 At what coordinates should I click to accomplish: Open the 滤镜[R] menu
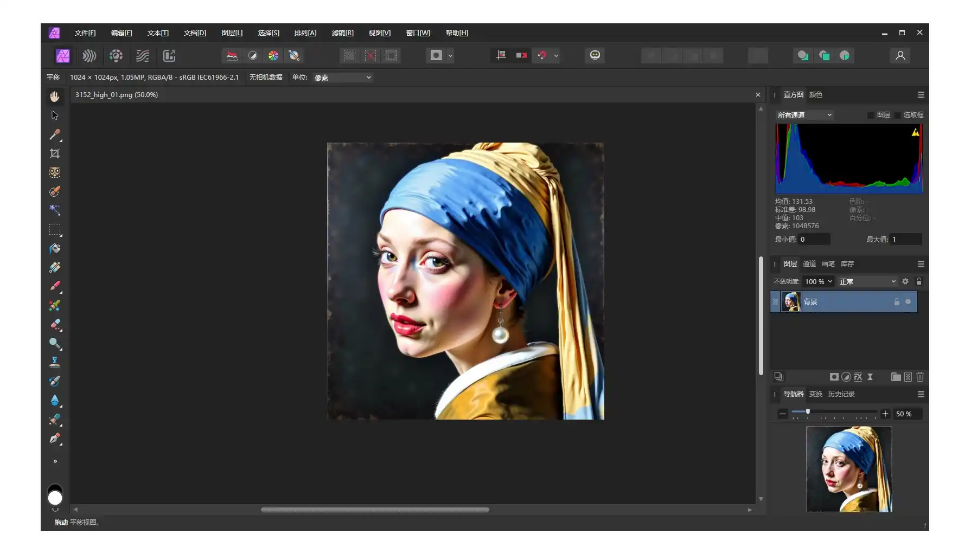point(343,33)
